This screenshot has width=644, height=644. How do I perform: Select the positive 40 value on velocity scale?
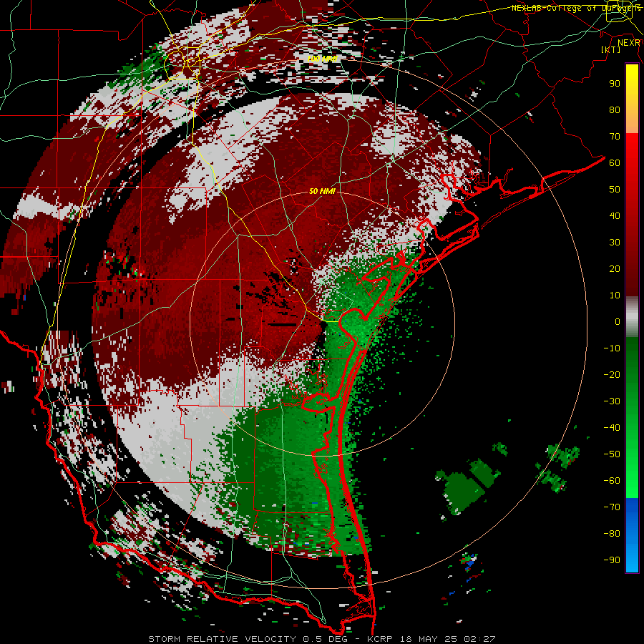click(615, 216)
